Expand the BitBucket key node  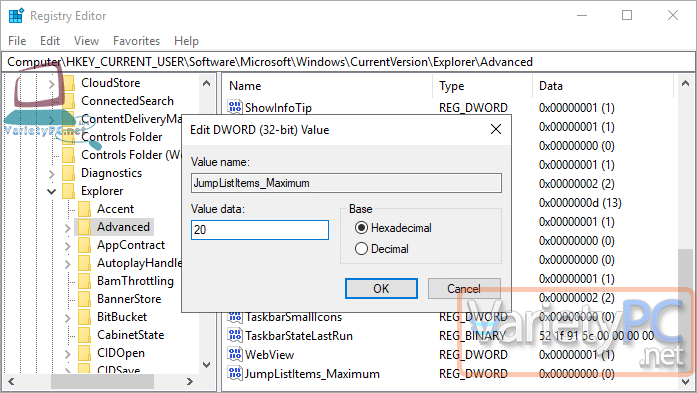pos(68,318)
